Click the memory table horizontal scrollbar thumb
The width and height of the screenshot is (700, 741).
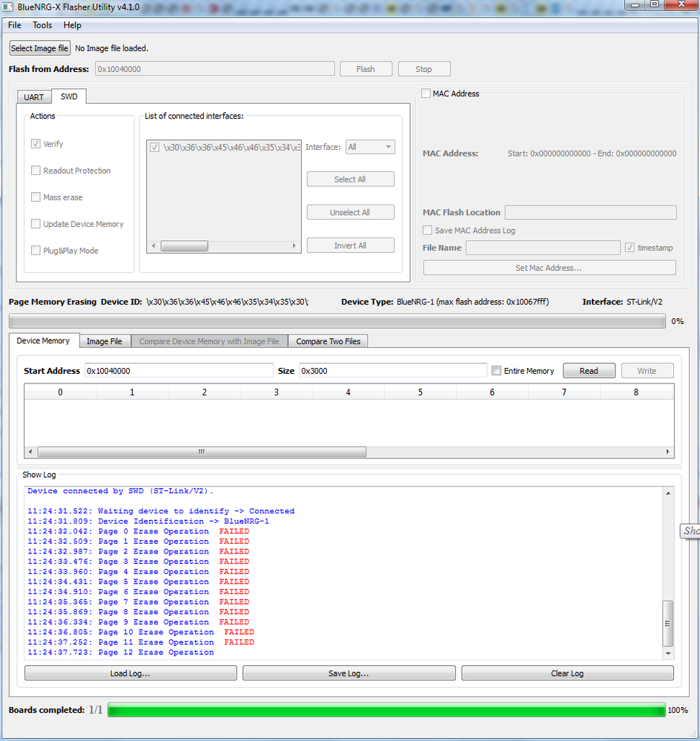[x=202, y=452]
